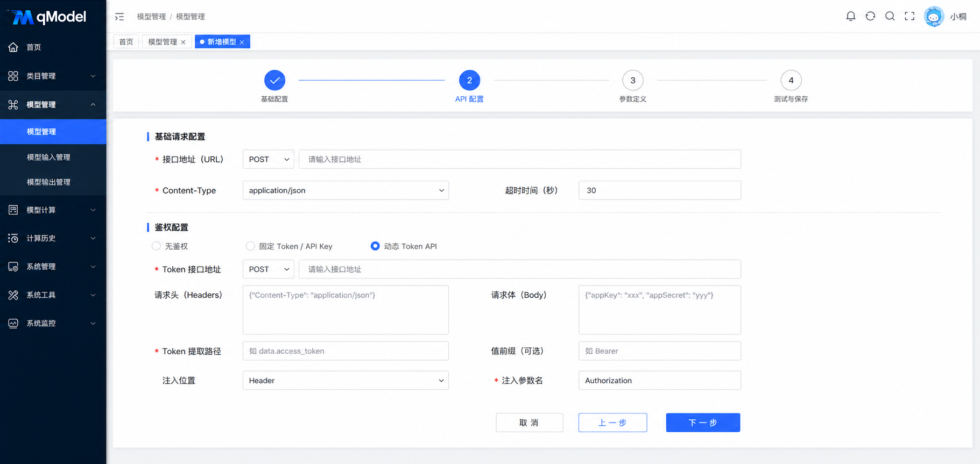Click the refresh icon in header
Image resolution: width=980 pixels, height=464 pixels.
870,16
